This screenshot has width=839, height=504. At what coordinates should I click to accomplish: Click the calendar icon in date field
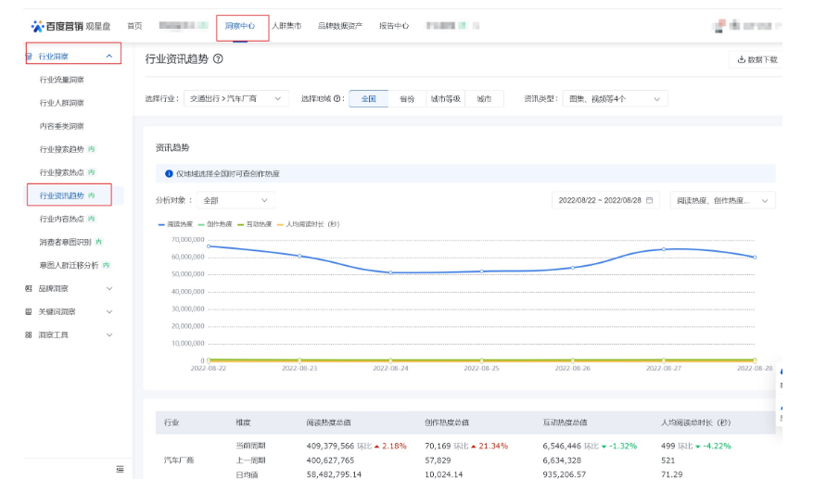pyautogui.click(x=650, y=200)
